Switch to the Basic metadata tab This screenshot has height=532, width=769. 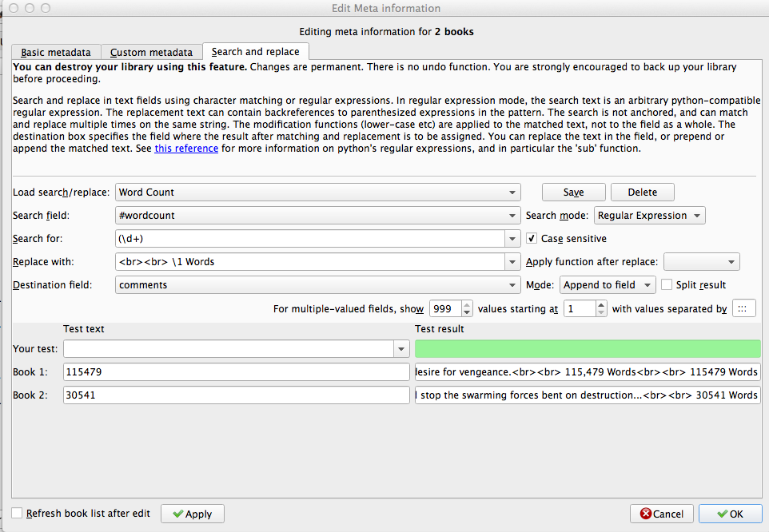[x=56, y=53]
